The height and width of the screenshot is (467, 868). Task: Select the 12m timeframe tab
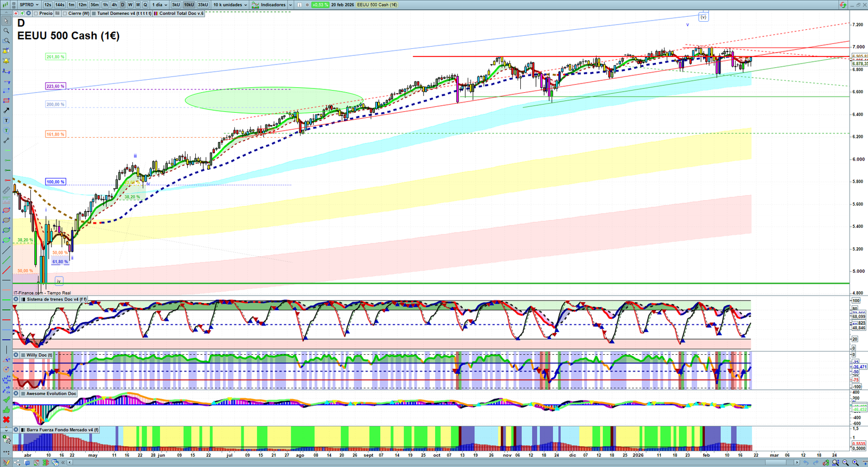82,4
